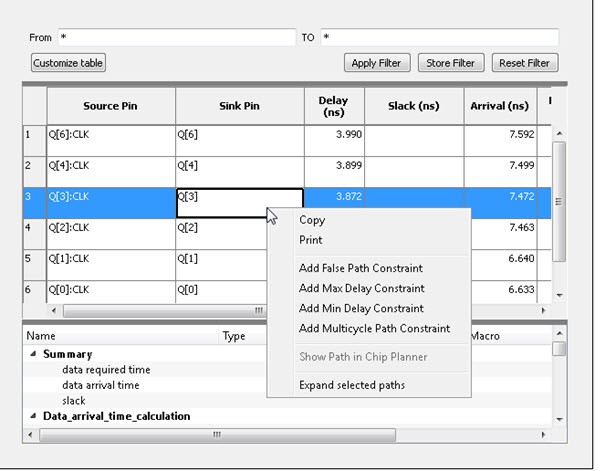Choose Copy from the context menu
The width and height of the screenshot is (600, 471).
(312, 220)
